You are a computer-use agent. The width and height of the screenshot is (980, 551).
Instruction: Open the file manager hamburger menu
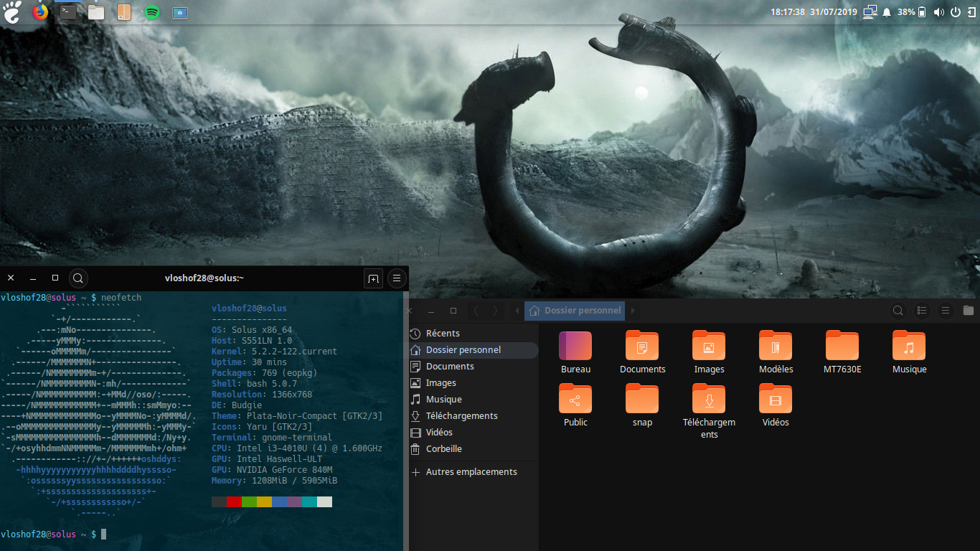pos(946,311)
